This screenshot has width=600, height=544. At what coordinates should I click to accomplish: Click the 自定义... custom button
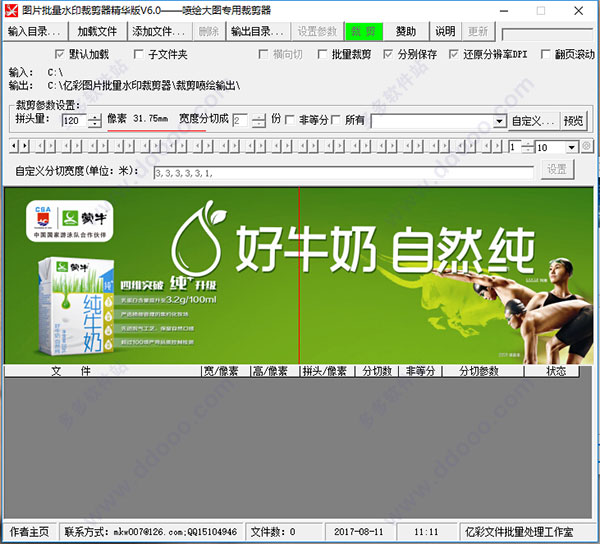(x=534, y=121)
